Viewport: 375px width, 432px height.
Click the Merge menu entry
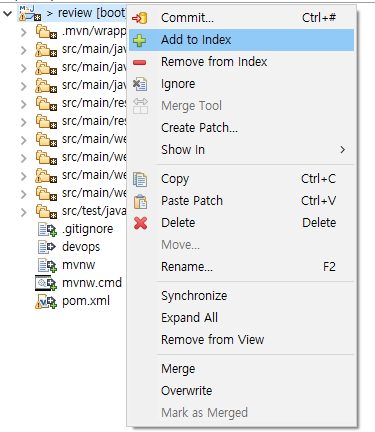pyautogui.click(x=178, y=369)
